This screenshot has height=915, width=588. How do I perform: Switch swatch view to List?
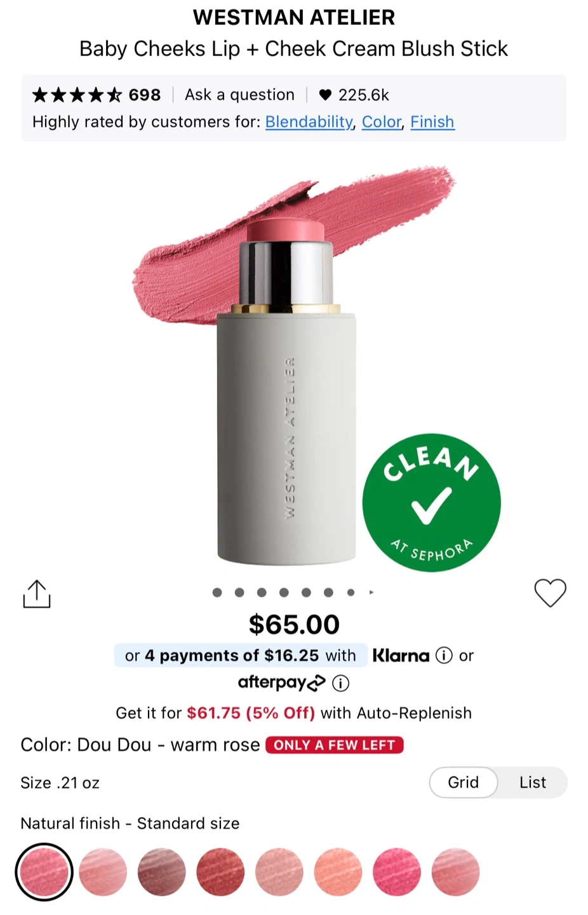click(x=532, y=782)
